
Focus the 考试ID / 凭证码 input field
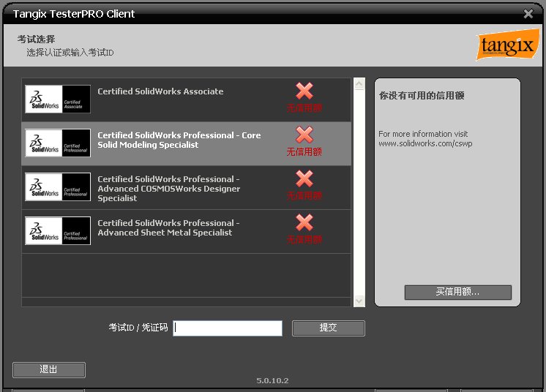(228, 328)
